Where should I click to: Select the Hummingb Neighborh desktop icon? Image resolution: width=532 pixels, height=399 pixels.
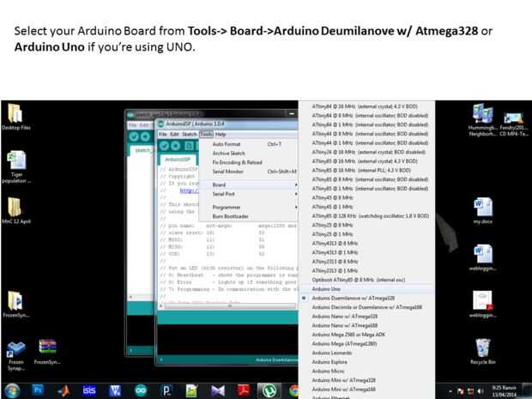coord(482,120)
